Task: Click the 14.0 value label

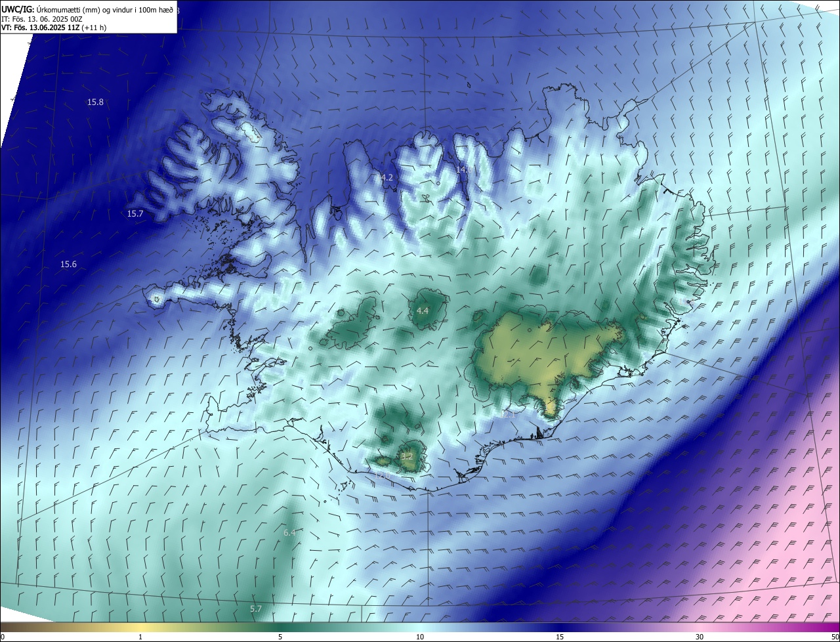Action: point(463,169)
